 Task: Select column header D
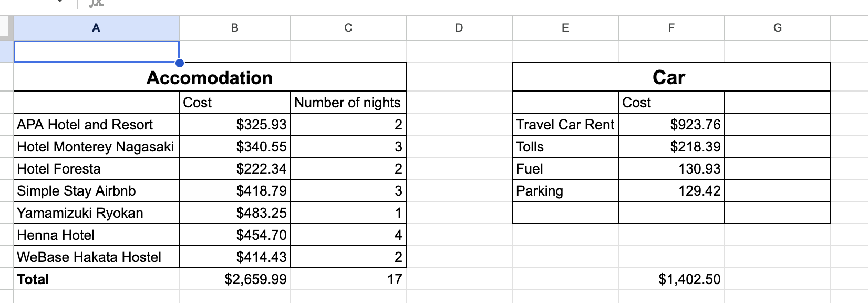point(460,28)
